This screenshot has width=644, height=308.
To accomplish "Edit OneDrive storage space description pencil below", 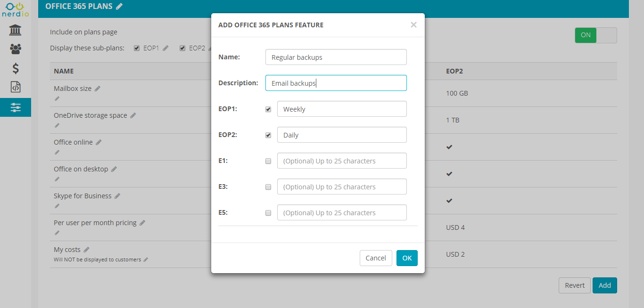I will (x=57, y=125).
